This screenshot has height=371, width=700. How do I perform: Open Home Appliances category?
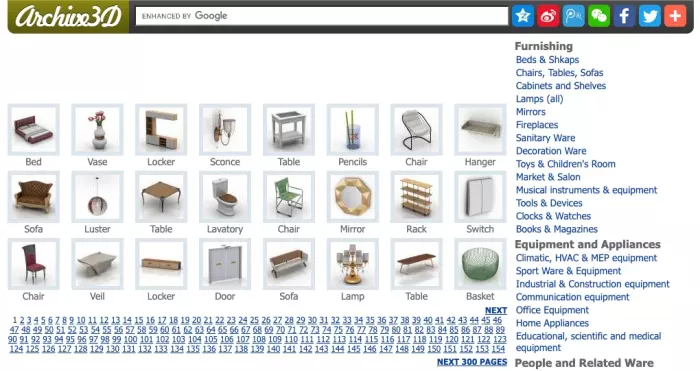[x=552, y=323]
